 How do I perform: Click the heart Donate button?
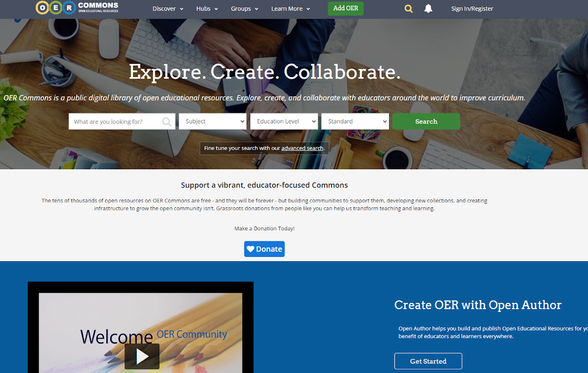pos(264,249)
